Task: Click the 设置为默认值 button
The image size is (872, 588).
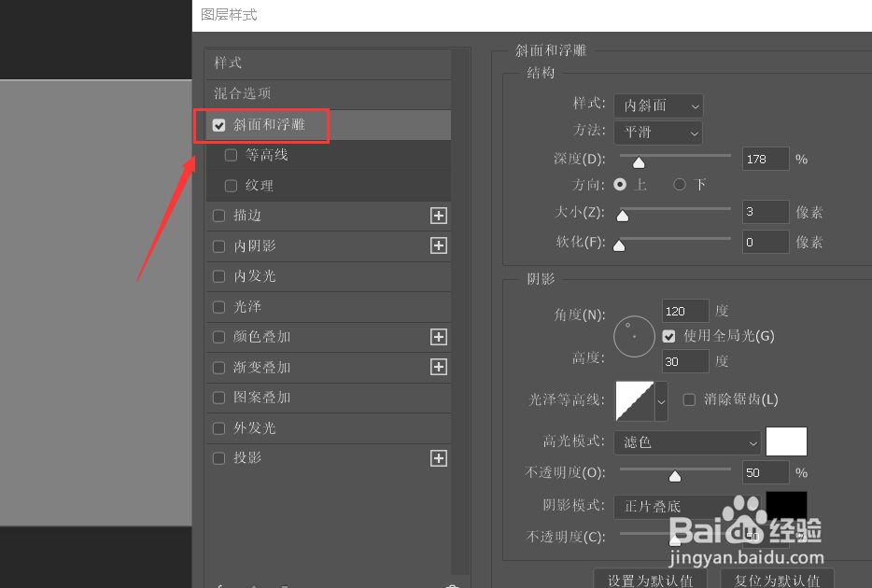Action: (x=650, y=581)
